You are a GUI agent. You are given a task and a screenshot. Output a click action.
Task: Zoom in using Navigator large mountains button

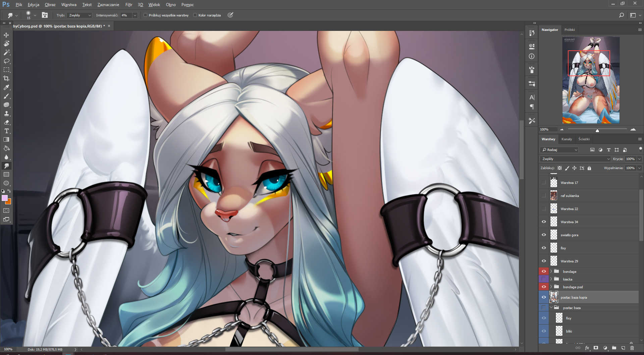633,130
